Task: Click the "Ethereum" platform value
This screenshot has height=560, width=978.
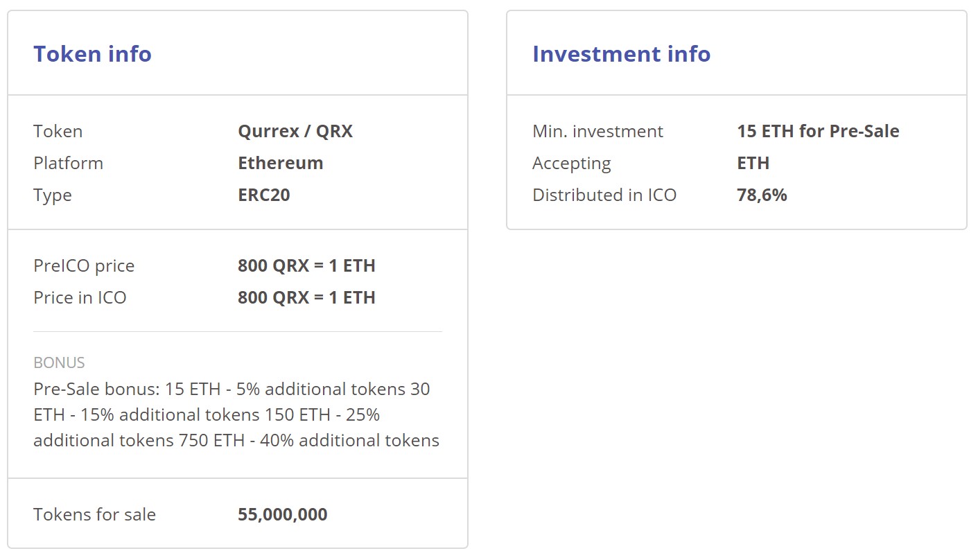Action: (280, 163)
